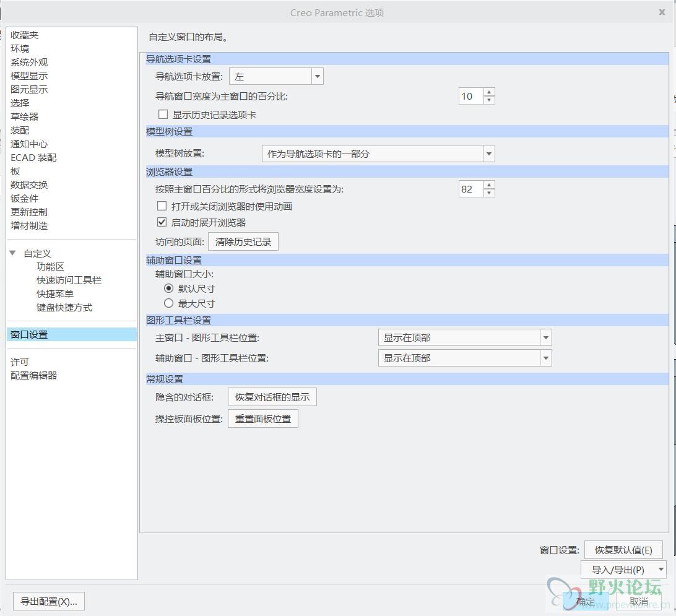Open 快捷菜单 customization
The width and height of the screenshot is (676, 616).
[55, 294]
